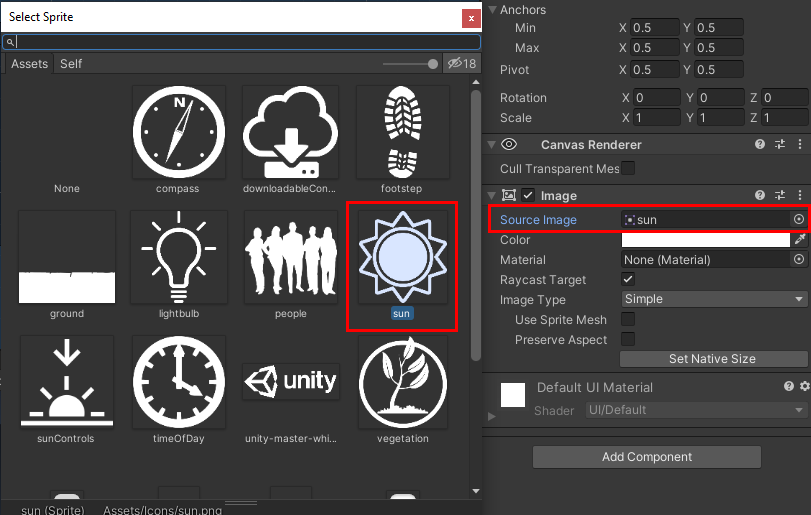Toggle hidden packages visibility (18)
The image size is (811, 515).
pyautogui.click(x=462, y=64)
